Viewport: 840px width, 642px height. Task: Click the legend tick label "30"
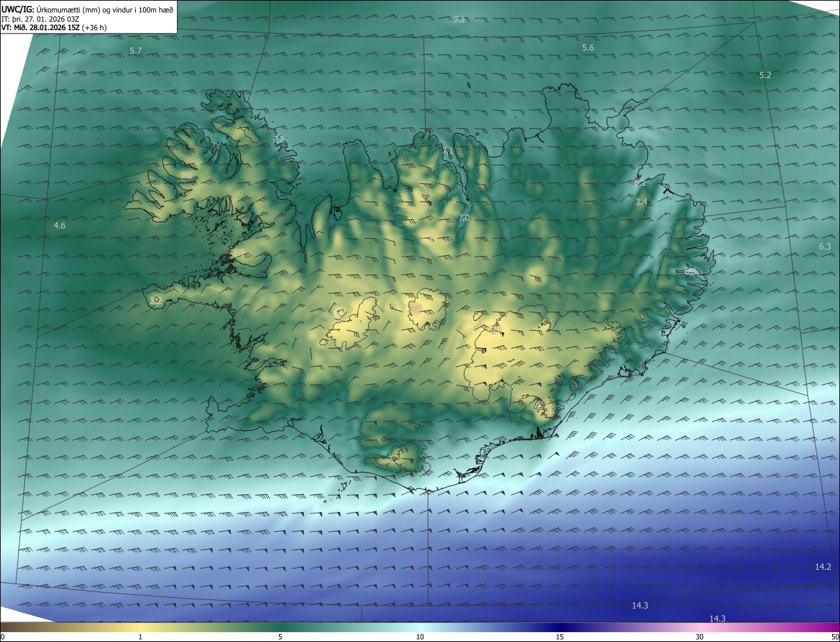coord(700,637)
